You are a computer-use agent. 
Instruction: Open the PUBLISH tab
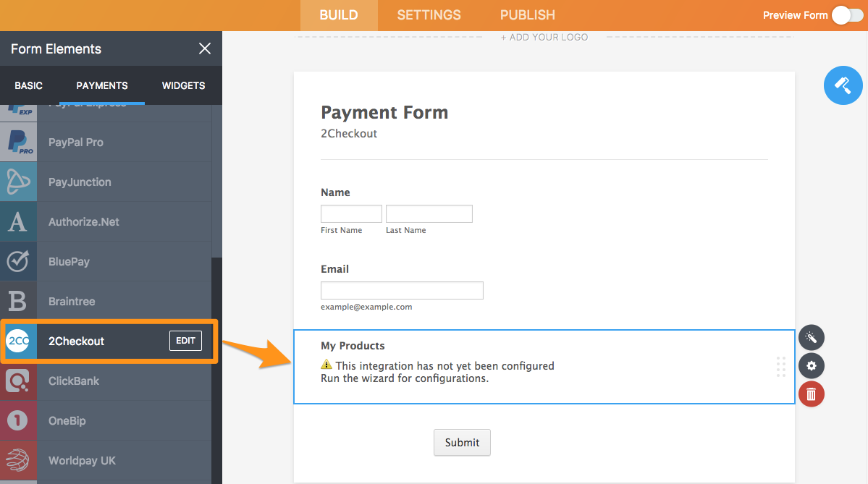coord(528,15)
